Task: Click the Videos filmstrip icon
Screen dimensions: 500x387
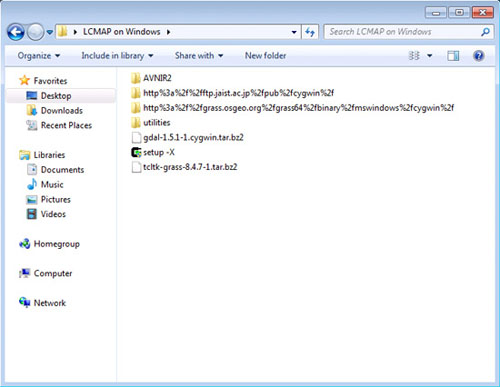Action: (x=32, y=214)
